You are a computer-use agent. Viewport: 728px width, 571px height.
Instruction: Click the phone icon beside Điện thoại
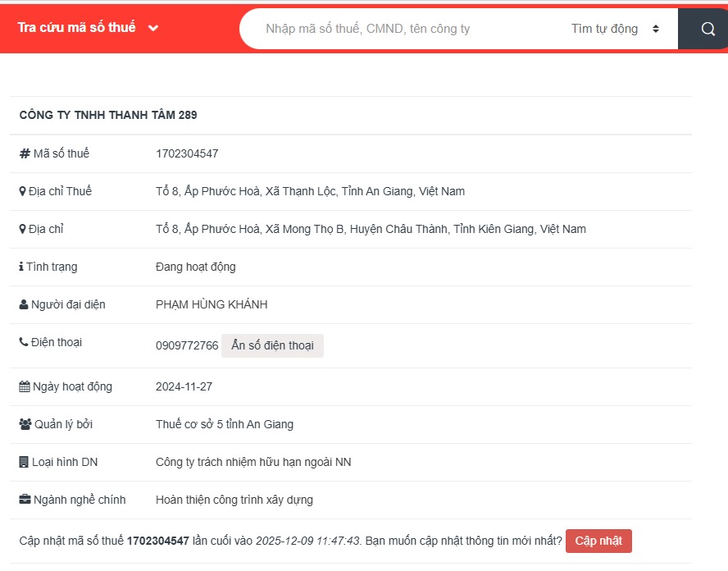coord(24,342)
